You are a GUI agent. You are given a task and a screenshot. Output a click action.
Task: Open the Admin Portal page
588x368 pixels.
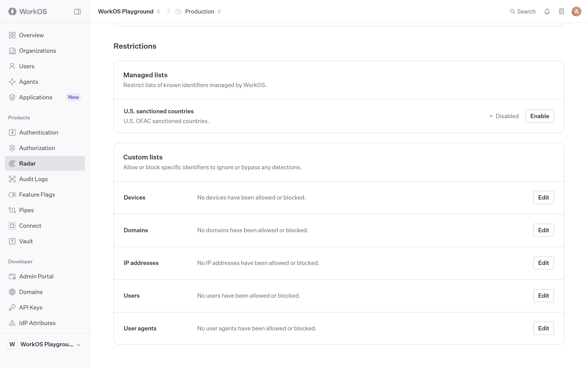pos(45,276)
